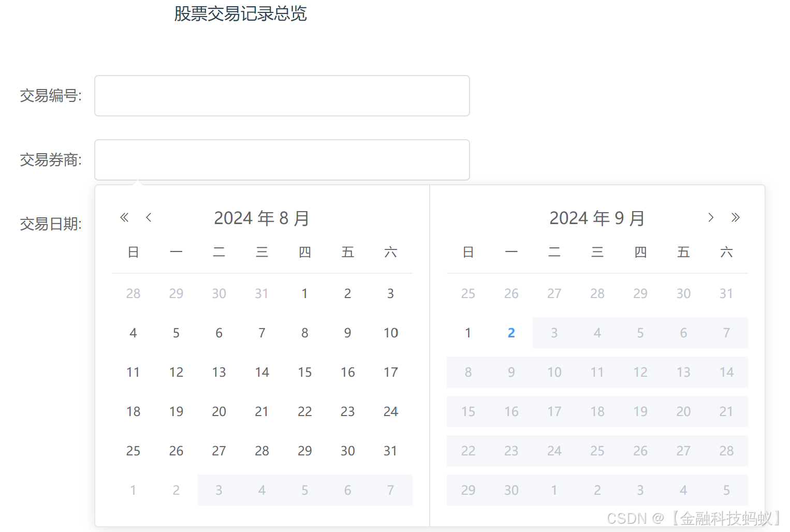Pick August 9 date
Viewport: 790px width, 532px height.
[x=348, y=333]
